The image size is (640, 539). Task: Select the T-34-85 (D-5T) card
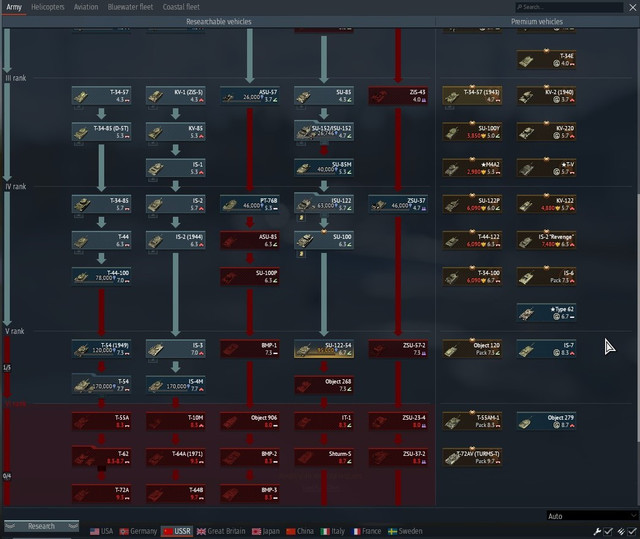pyautogui.click(x=101, y=132)
